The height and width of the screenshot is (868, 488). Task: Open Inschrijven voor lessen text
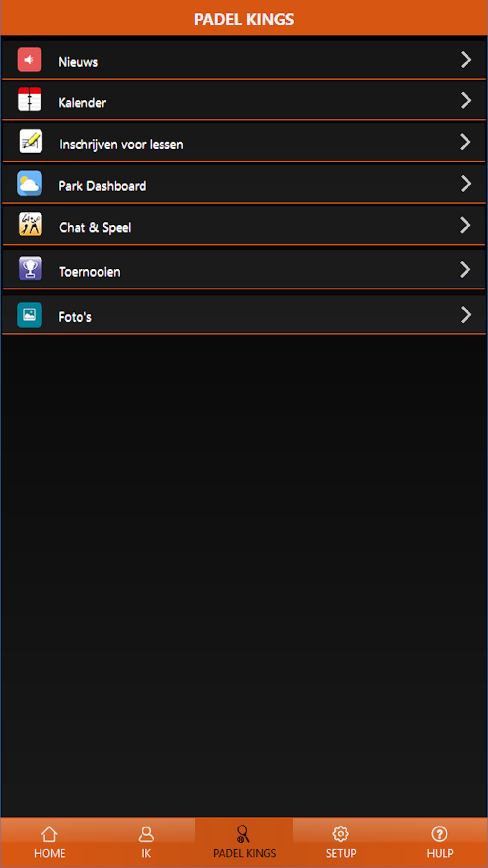121,145
